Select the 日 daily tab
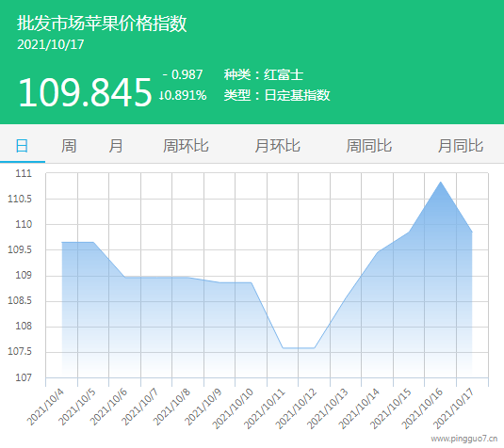The height and width of the screenshot is (448, 504). click(x=23, y=146)
